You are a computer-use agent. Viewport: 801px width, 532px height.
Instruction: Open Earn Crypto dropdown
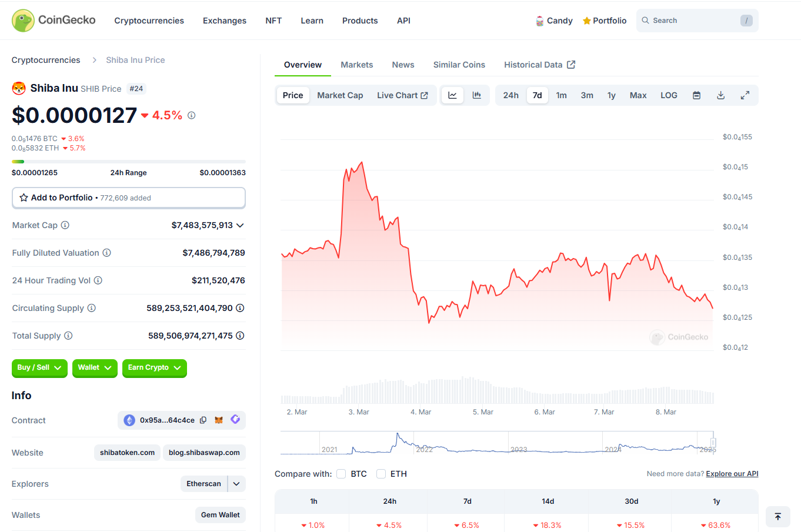[155, 368]
